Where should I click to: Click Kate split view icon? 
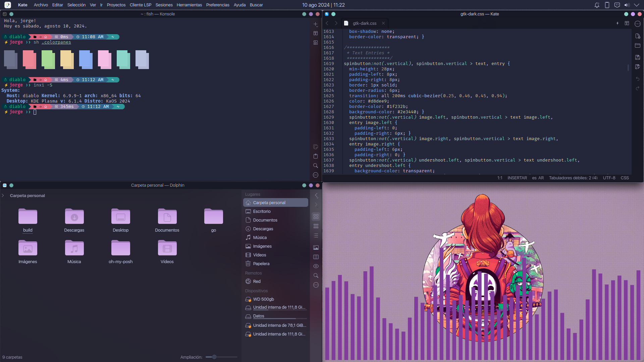coord(627,23)
